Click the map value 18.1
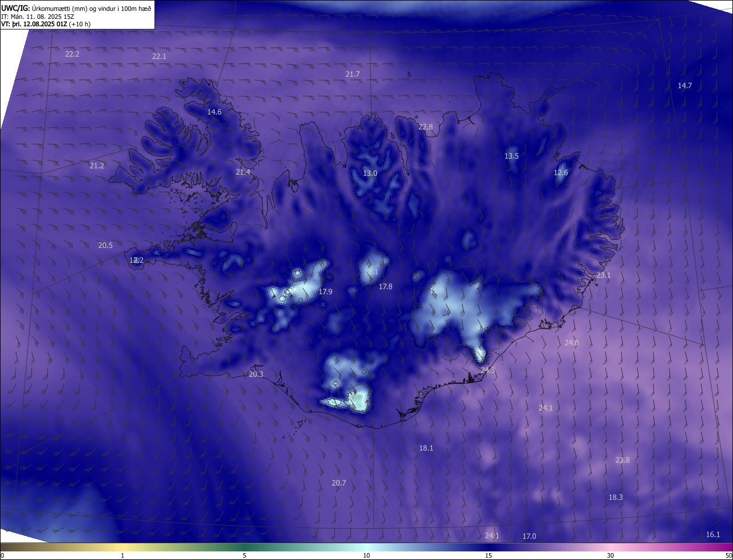The height and width of the screenshot is (560, 733). click(426, 448)
